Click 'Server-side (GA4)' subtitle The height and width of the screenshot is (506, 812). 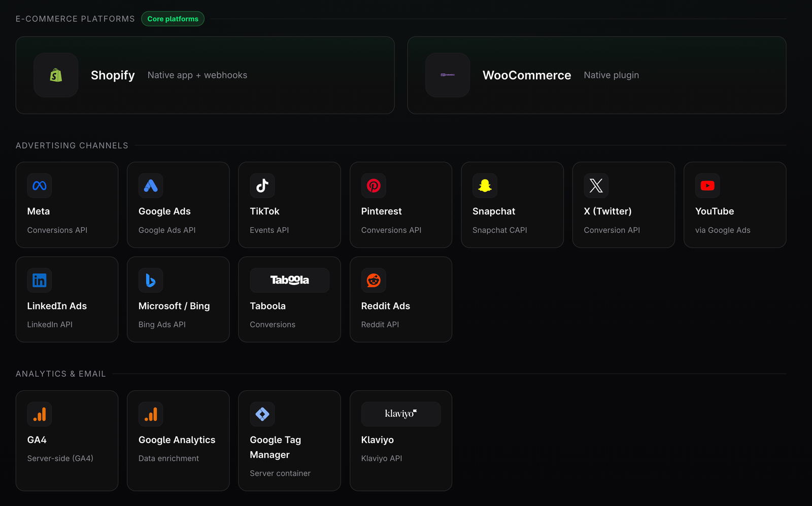(60, 458)
